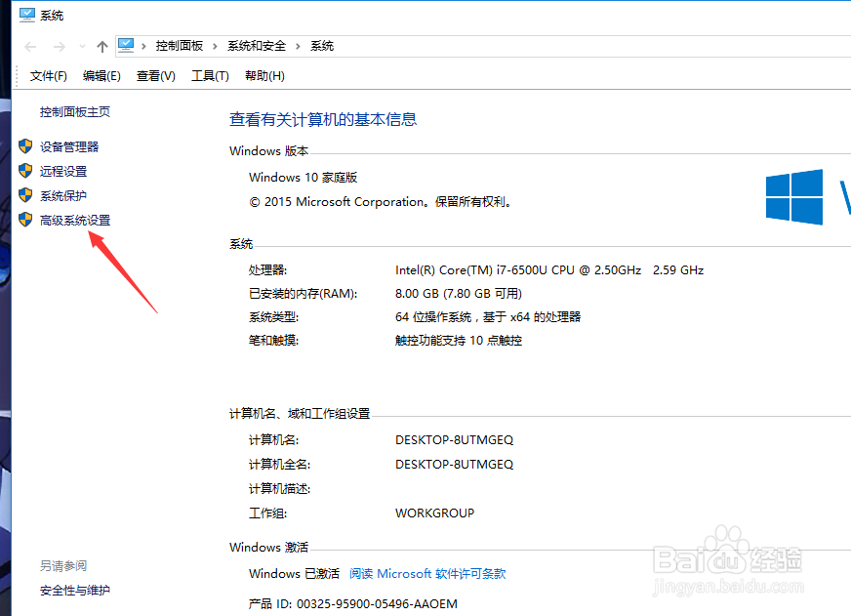The height and width of the screenshot is (616, 851).
Task: Open the 文件(F) menu
Action: pos(48,76)
